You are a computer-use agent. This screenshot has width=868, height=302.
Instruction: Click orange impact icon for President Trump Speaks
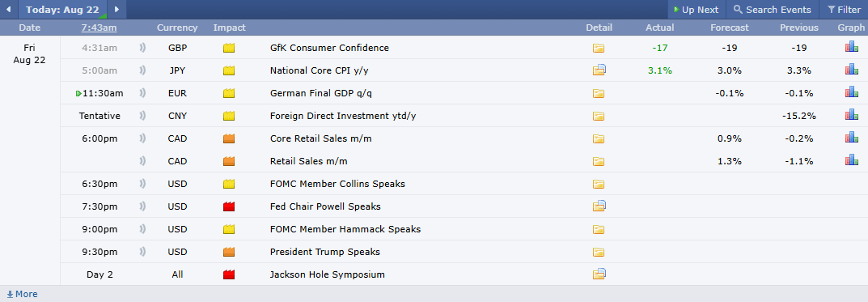pyautogui.click(x=229, y=252)
